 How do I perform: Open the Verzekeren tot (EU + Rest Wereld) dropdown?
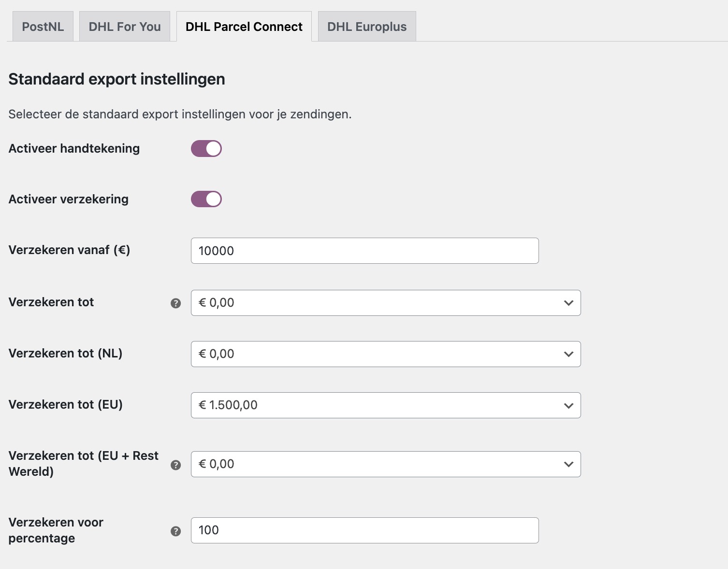(386, 464)
